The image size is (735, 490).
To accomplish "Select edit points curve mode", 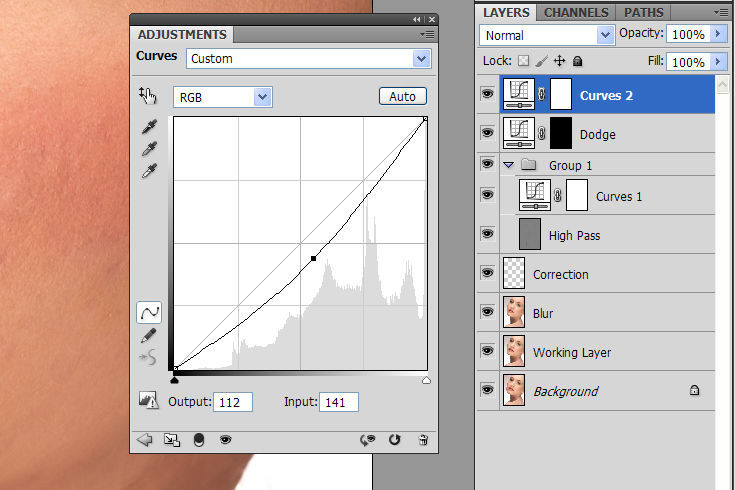I will pos(149,313).
